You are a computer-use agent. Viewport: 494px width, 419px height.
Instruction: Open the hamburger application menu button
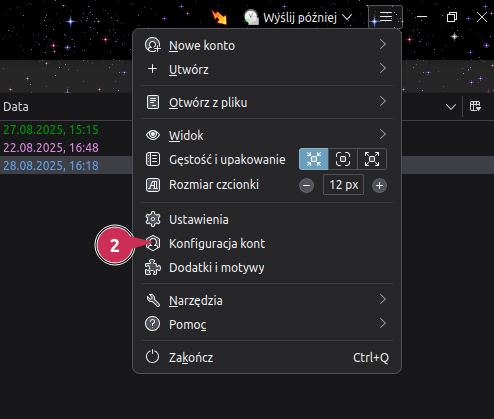click(385, 17)
